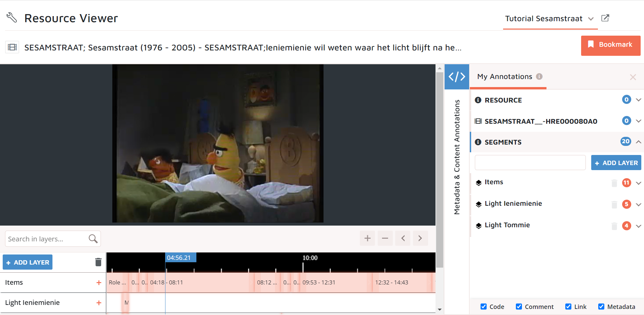This screenshot has height=315, width=644.
Task: Zoom out timeline with minus icon
Action: pos(385,238)
